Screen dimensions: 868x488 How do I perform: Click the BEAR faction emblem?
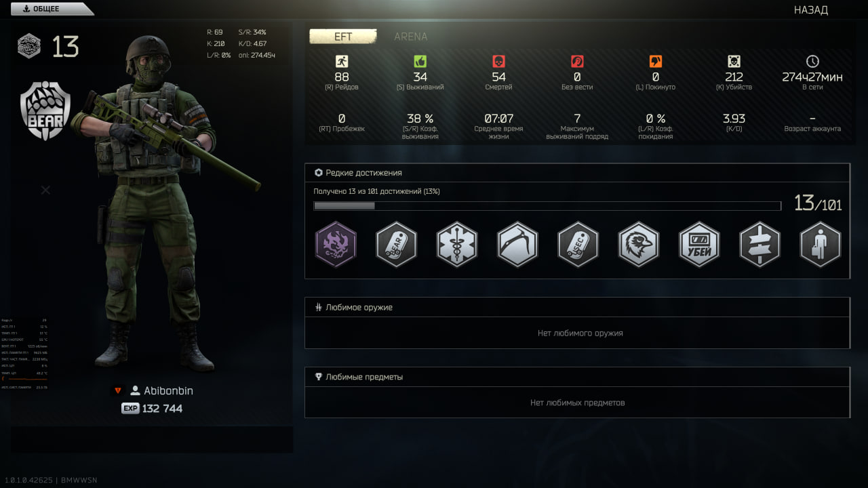point(45,111)
